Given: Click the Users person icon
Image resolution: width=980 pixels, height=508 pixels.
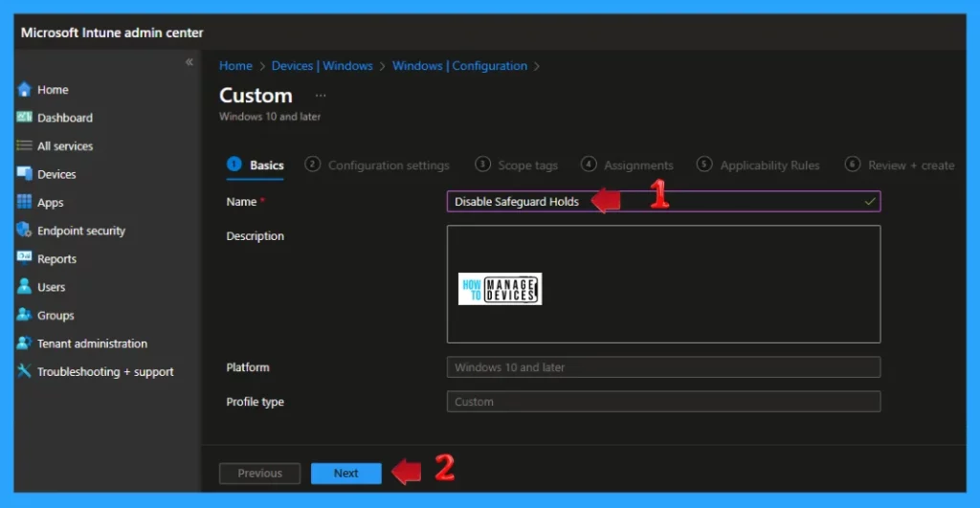Looking at the screenshot, I should [x=24, y=286].
